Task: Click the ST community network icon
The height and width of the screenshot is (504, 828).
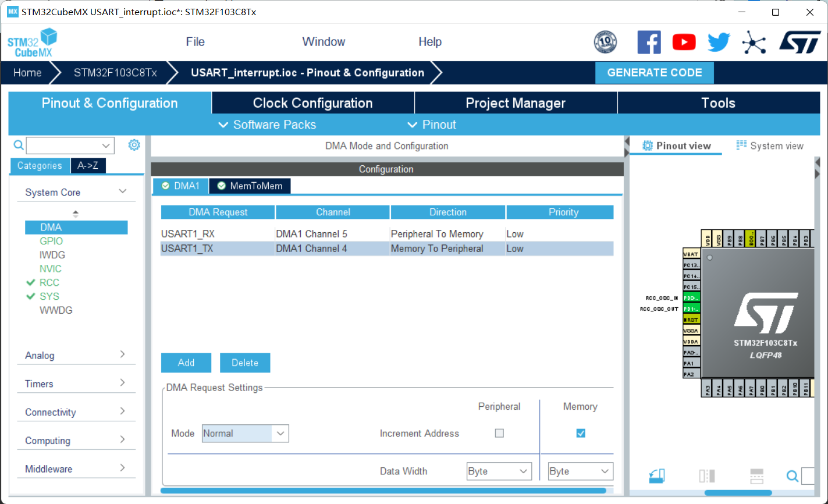Action: click(x=754, y=42)
